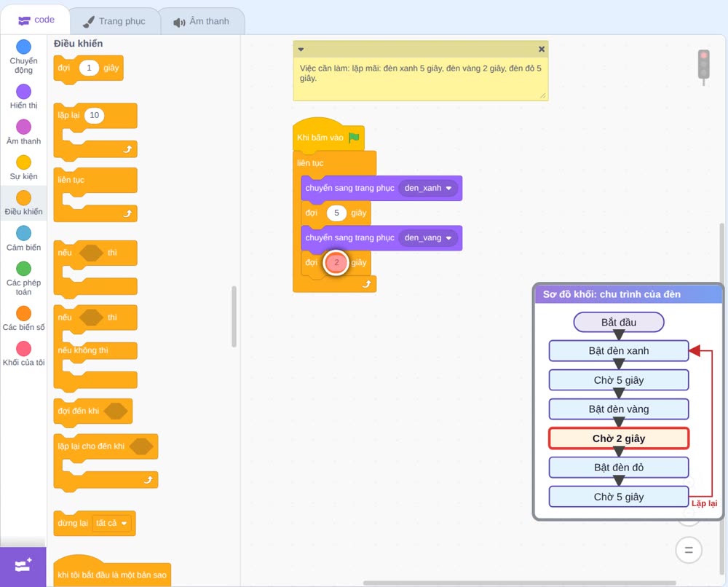728x587 pixels.
Task: Switch to the Trang phục tab
Action: [x=114, y=21]
